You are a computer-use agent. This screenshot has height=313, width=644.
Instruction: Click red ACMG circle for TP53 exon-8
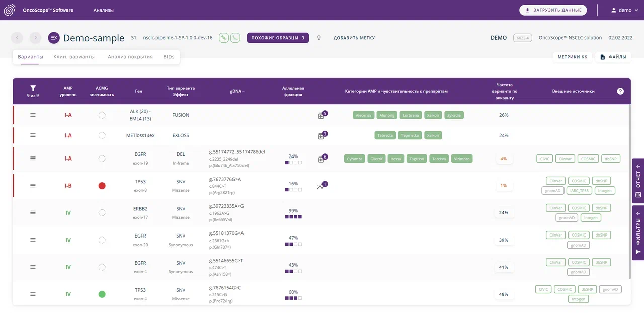102,186
